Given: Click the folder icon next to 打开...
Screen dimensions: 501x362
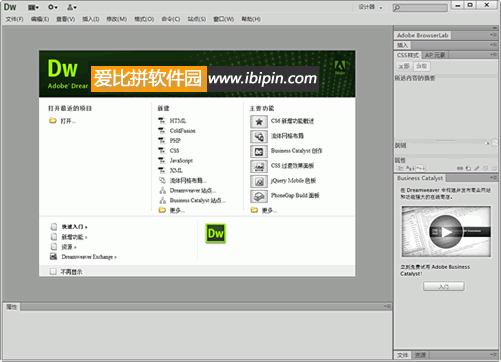Looking at the screenshot, I should [53, 120].
